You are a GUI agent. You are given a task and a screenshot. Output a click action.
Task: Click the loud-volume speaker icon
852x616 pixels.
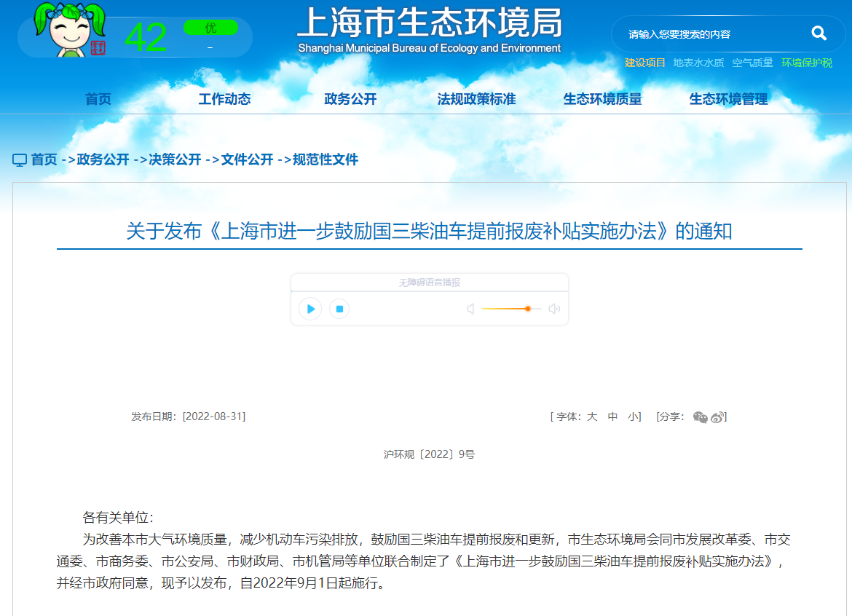click(554, 309)
